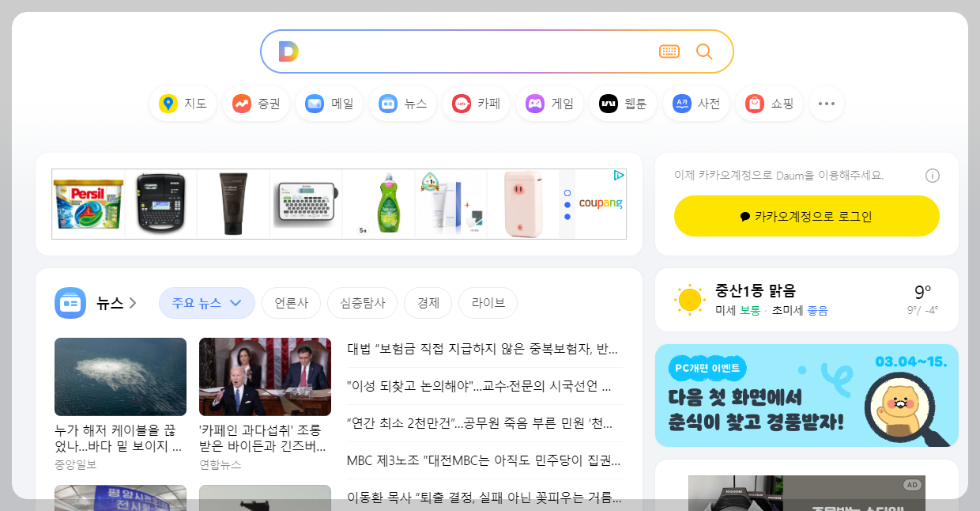Open headline '누가 해저 케이블을 끊었나'

click(x=119, y=438)
